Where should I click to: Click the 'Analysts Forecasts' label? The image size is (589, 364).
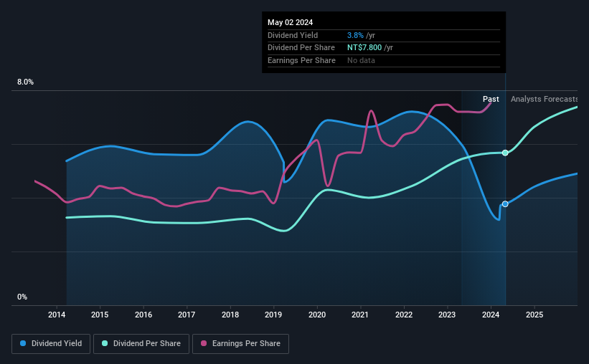(544, 99)
